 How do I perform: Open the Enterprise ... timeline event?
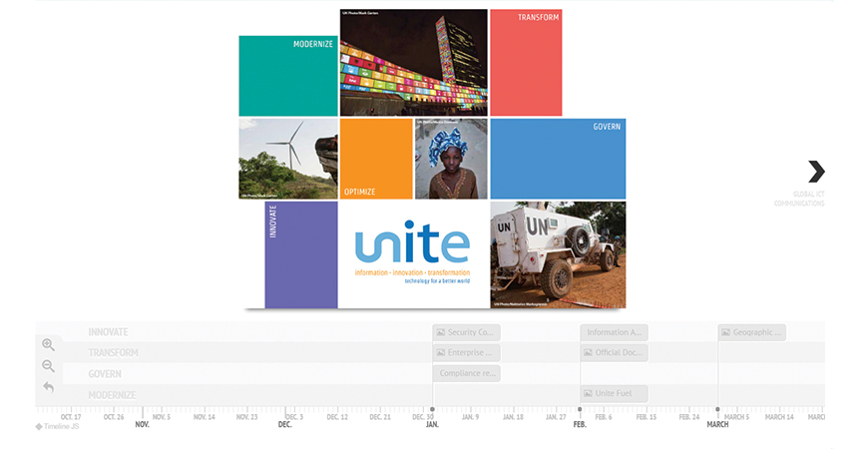coord(466,352)
